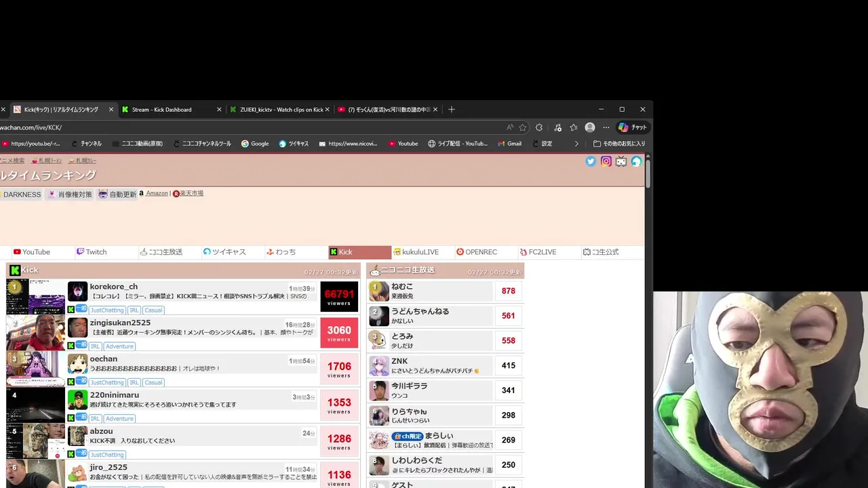The width and height of the screenshot is (868, 488).
Task: Open korekore_ch stream thumbnail
Action: coord(36,297)
